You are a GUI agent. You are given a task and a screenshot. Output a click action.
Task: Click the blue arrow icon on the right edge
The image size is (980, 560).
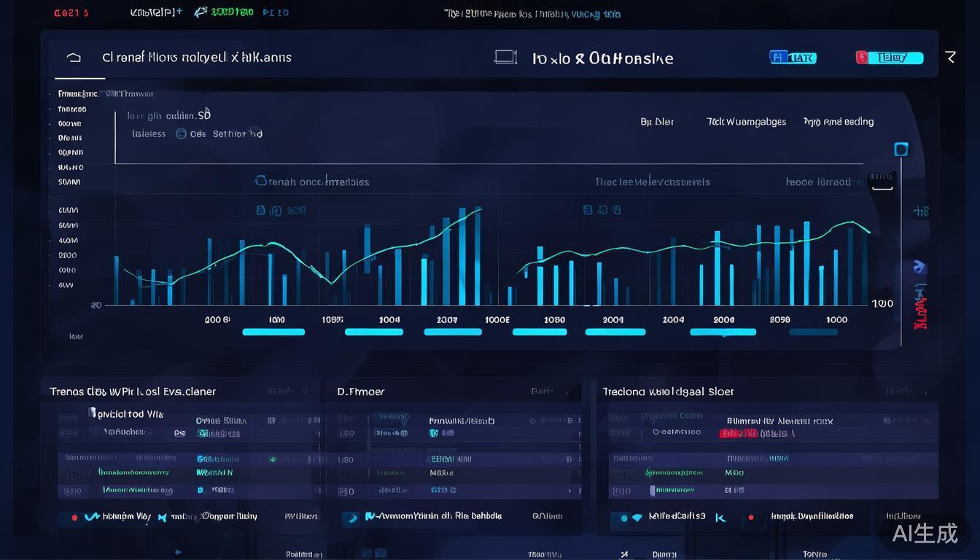pyautogui.click(x=919, y=268)
